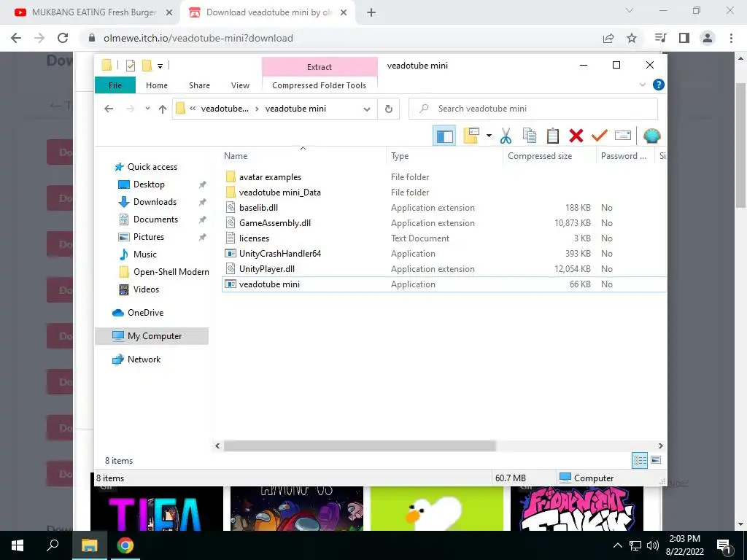
Task: Click the Search veadotube mini field
Action: [533, 109]
